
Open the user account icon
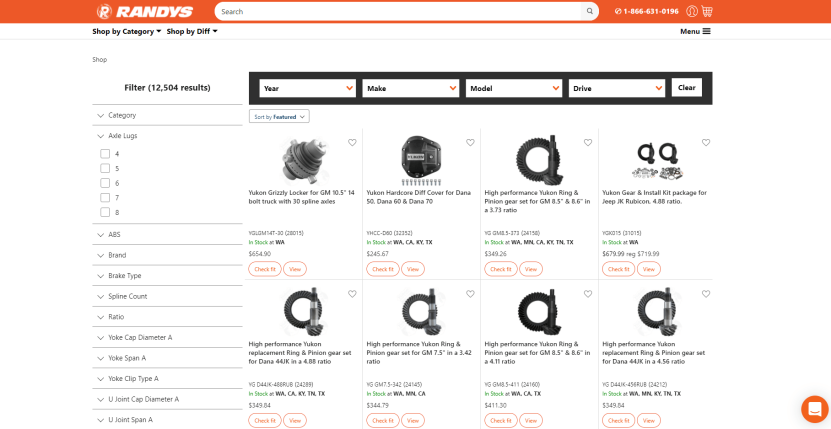coord(692,11)
